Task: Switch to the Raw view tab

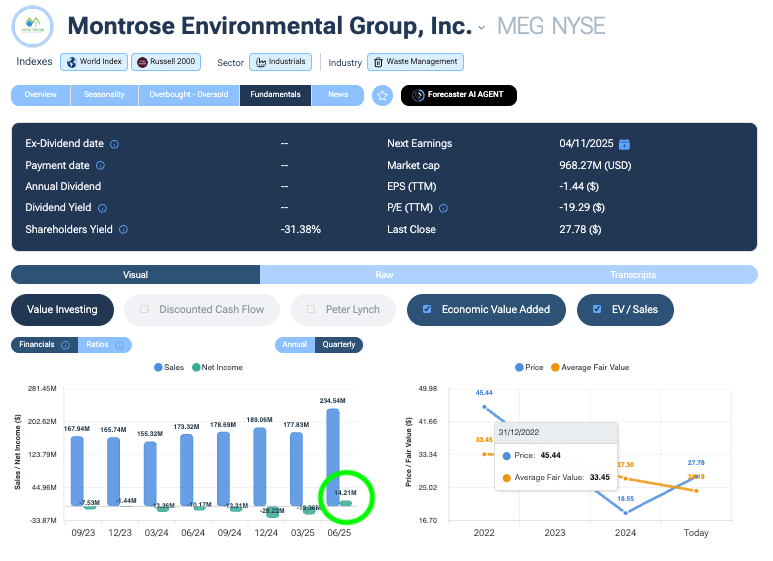Action: click(385, 275)
